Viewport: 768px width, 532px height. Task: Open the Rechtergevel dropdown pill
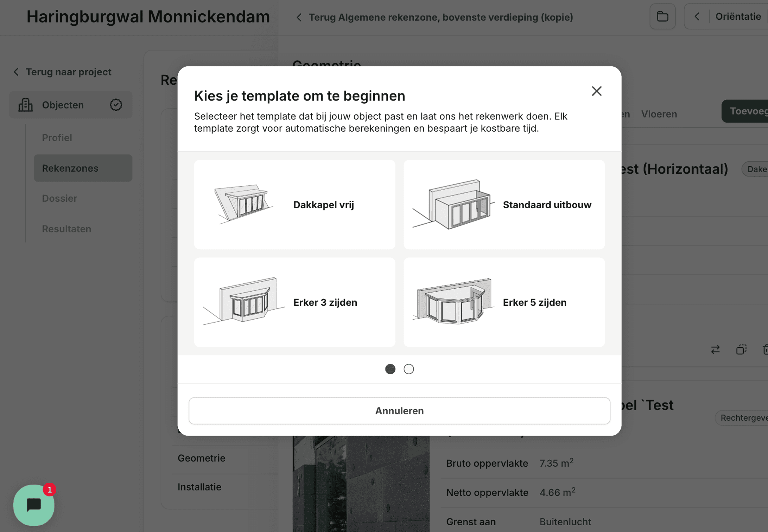pyautogui.click(x=747, y=418)
